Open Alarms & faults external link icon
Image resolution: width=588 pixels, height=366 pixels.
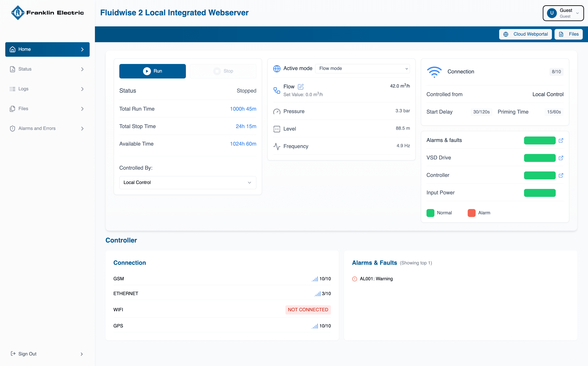561,140
